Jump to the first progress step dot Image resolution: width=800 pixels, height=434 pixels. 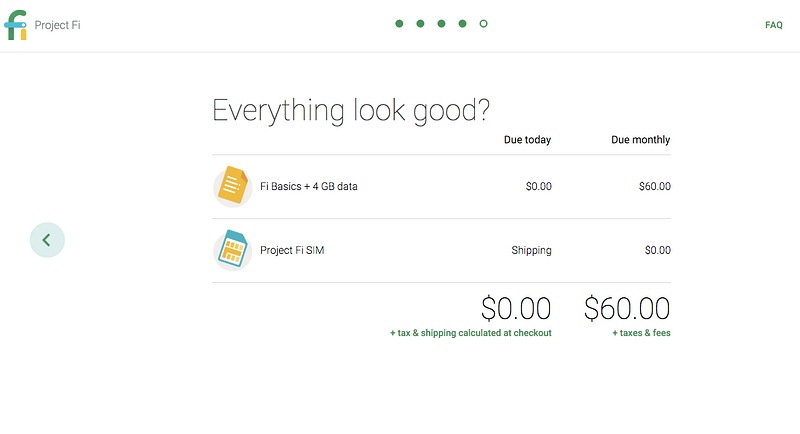[x=399, y=23]
